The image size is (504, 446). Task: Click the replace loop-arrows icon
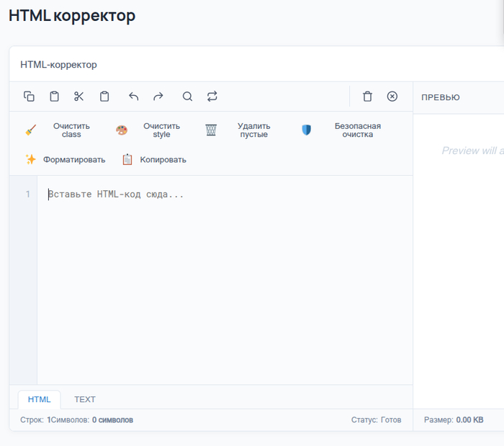[x=212, y=96]
